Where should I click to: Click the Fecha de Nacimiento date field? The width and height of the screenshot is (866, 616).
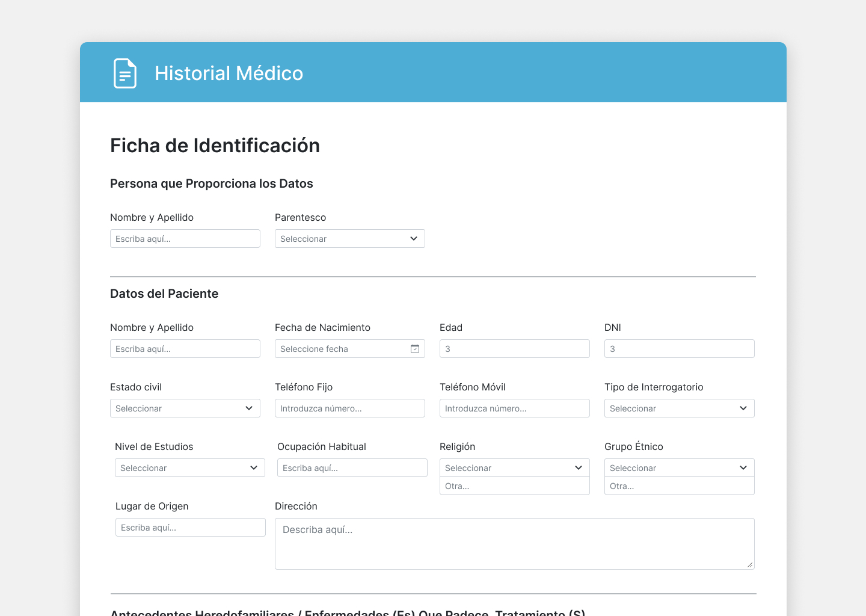click(340, 349)
